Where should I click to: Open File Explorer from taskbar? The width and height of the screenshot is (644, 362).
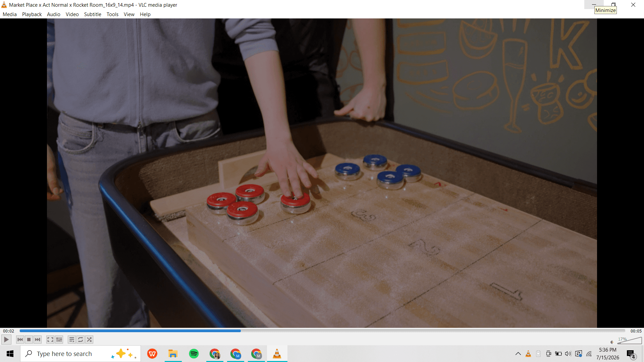coord(173,354)
